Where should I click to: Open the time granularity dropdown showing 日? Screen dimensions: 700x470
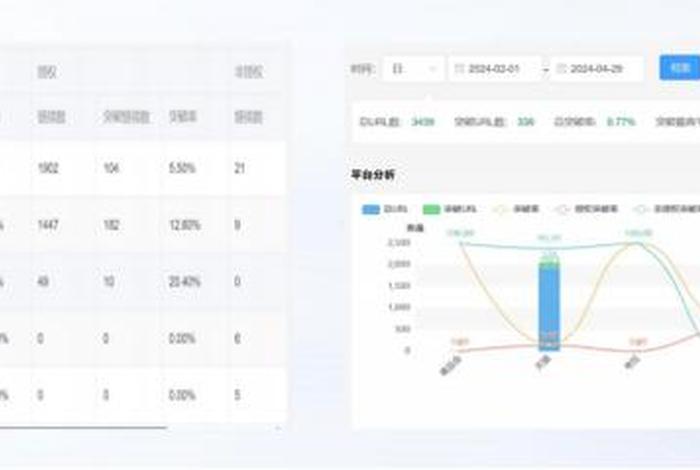413,69
